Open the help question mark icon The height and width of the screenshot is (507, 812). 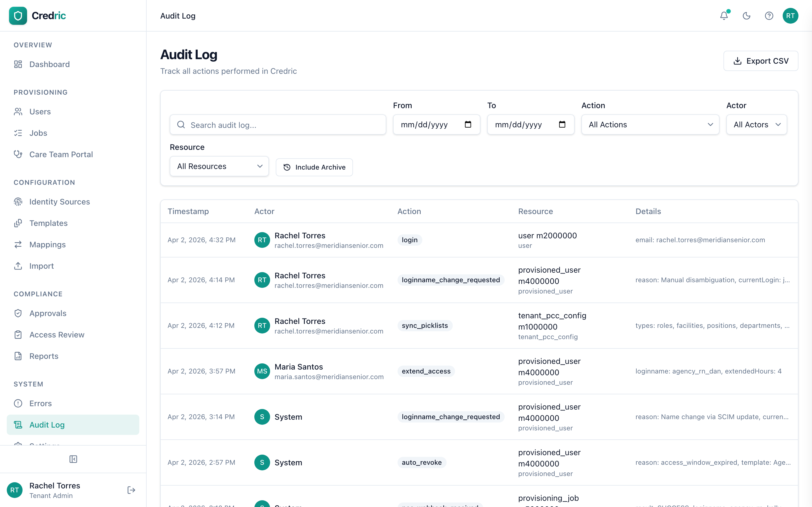pyautogui.click(x=769, y=16)
